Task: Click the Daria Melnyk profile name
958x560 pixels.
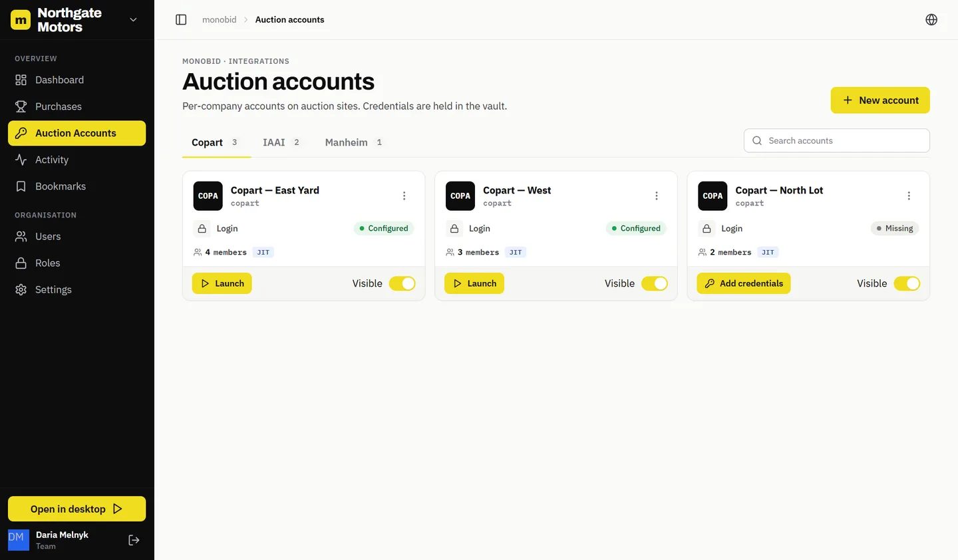Action: pos(62,535)
